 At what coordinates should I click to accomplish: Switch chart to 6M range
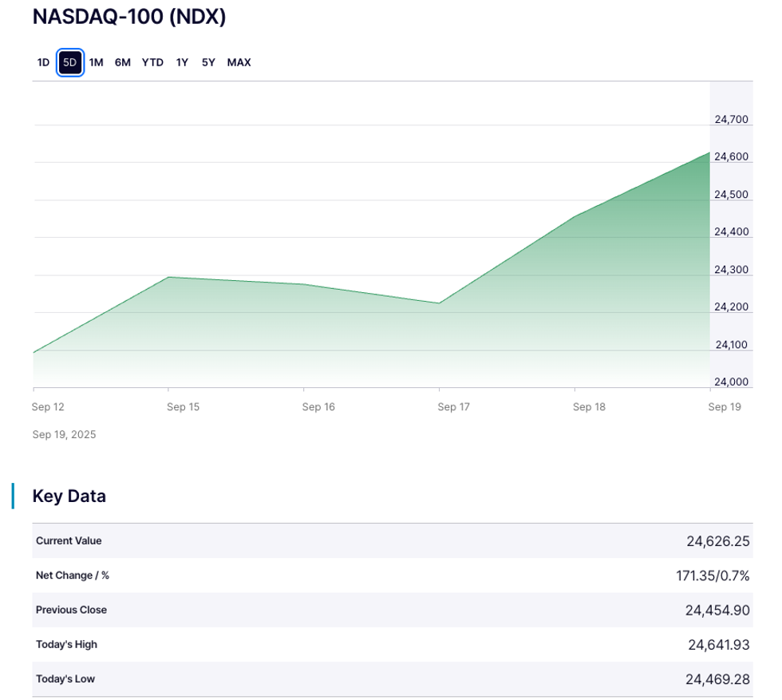tap(122, 62)
